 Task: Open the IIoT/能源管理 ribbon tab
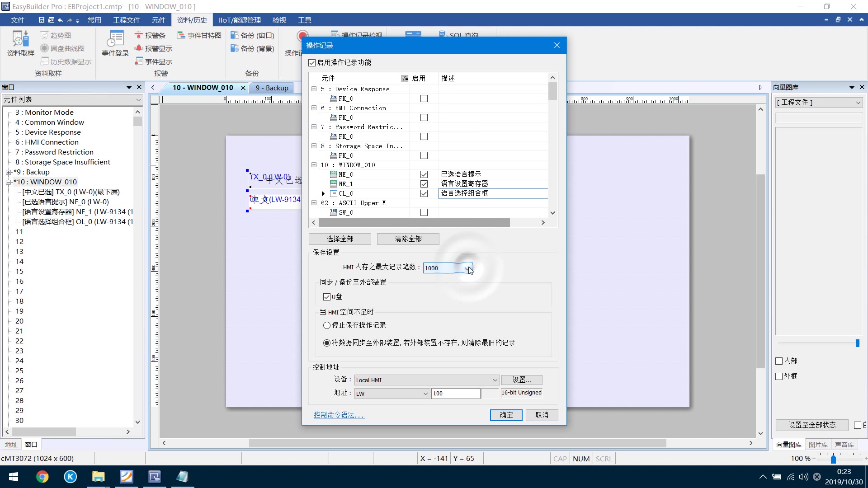(240, 20)
